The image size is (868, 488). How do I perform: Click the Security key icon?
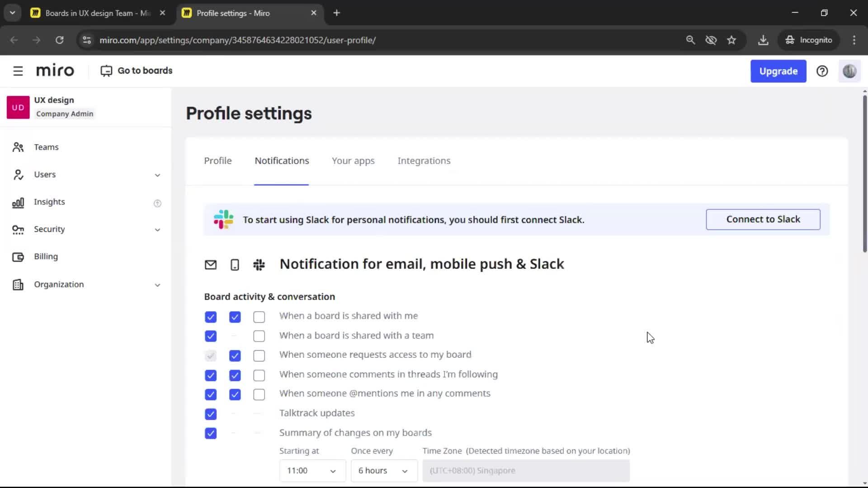tap(18, 230)
